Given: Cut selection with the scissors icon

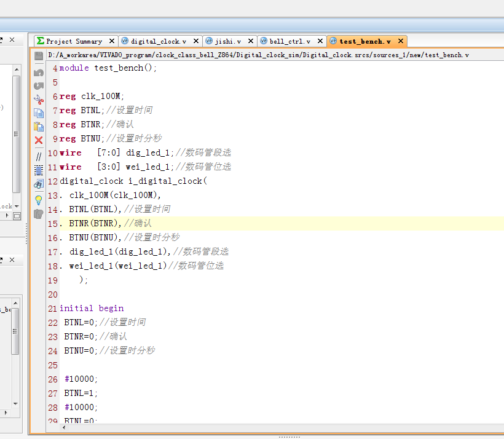Looking at the screenshot, I should [x=39, y=100].
